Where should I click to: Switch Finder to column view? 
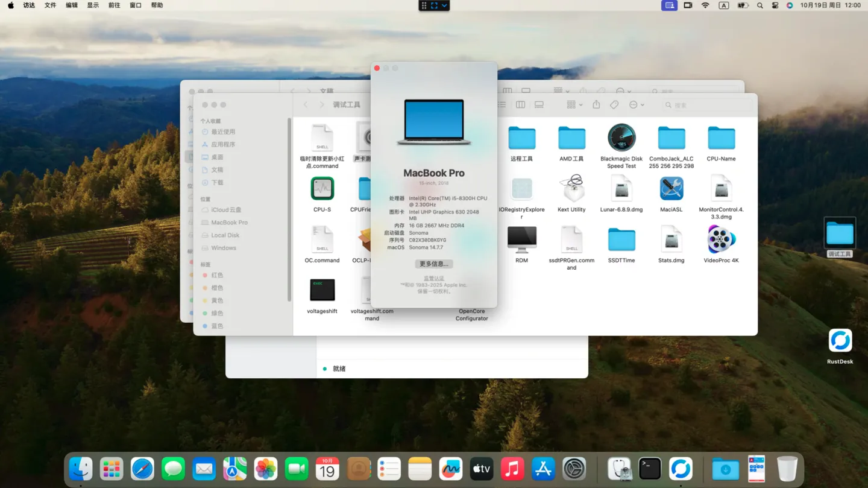[520, 105]
